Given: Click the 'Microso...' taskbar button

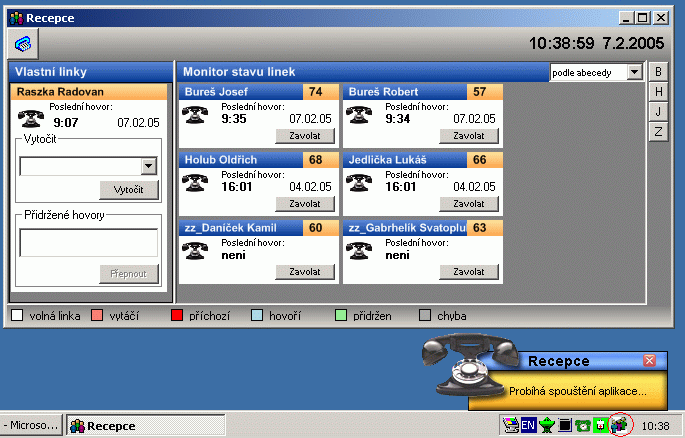Looking at the screenshot, I should pos(31,425).
